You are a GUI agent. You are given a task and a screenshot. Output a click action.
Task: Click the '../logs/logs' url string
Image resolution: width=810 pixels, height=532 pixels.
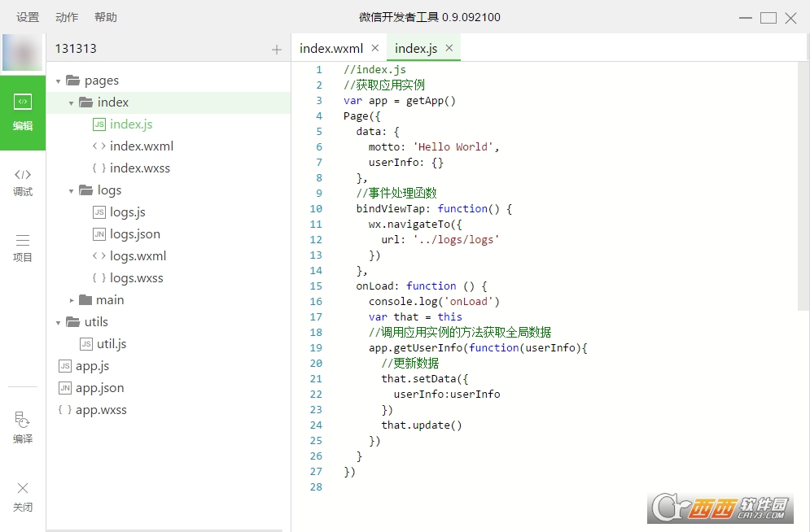[x=456, y=240]
